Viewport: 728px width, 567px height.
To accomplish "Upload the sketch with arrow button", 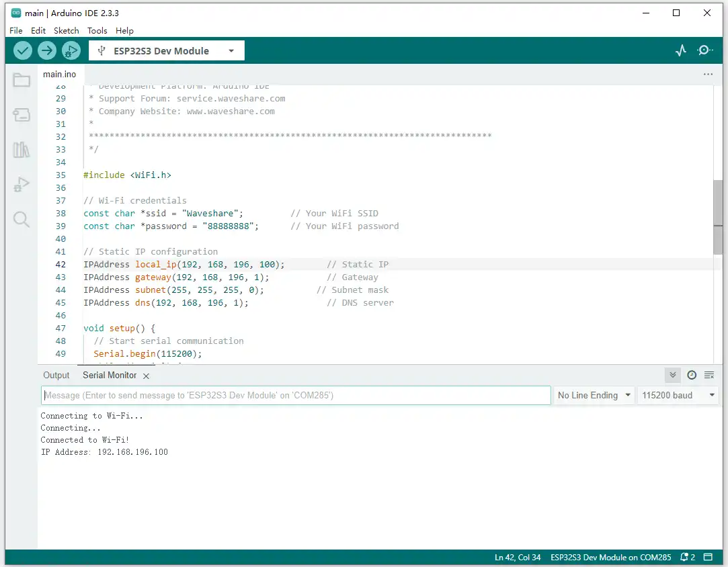I will [x=47, y=50].
